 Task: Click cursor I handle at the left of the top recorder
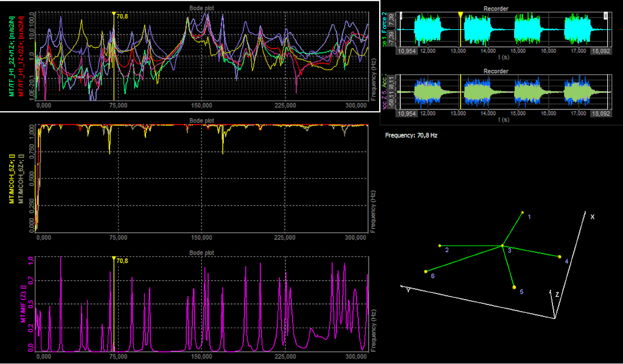402,15
